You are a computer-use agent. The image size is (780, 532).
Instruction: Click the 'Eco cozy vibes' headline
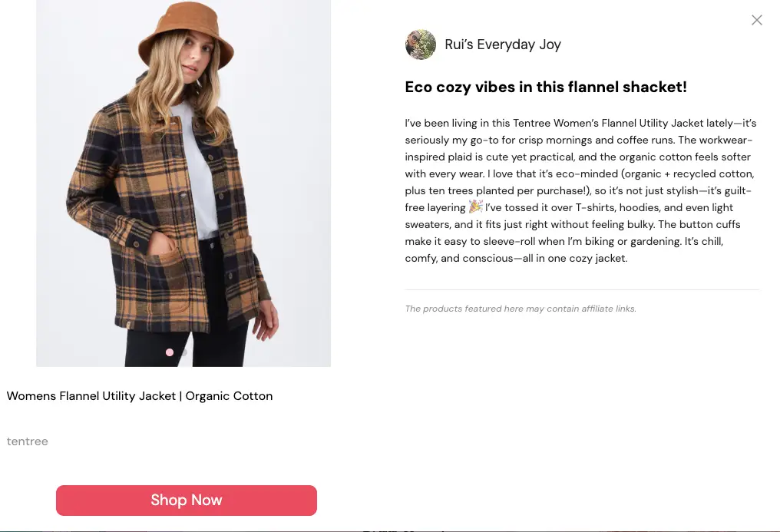[x=546, y=87]
